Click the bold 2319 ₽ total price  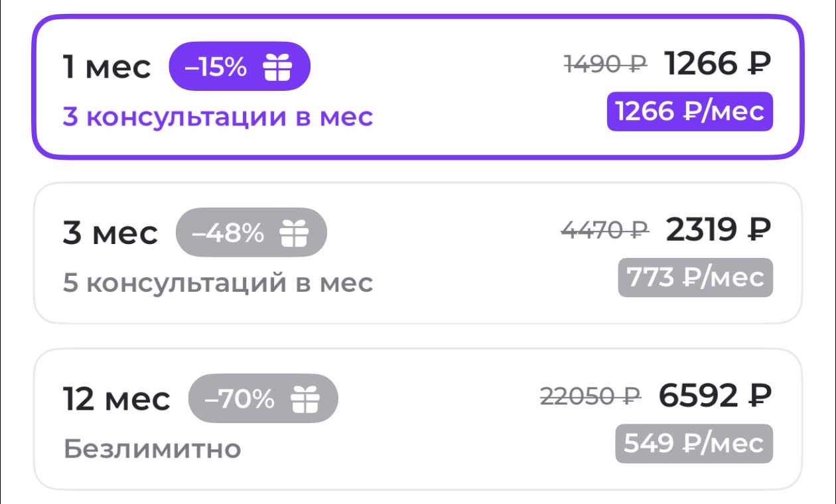(x=719, y=230)
